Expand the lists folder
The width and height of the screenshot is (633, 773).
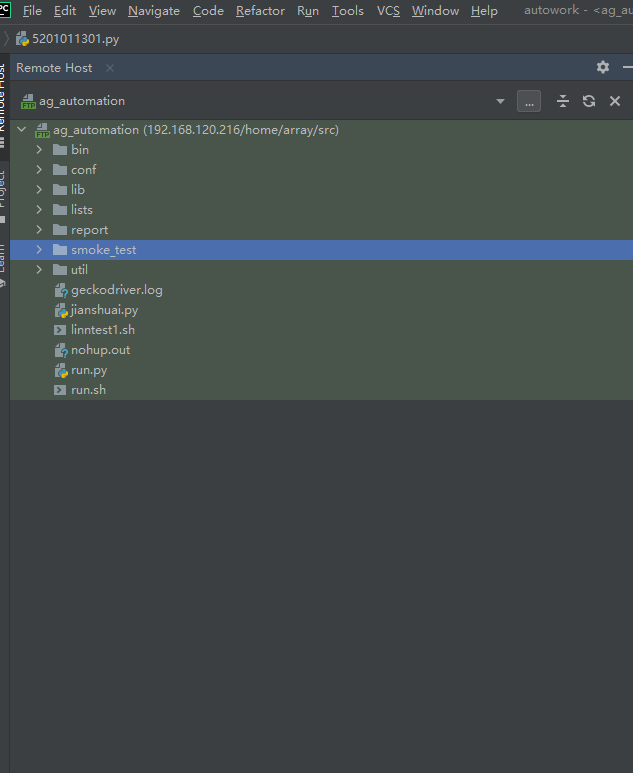[x=39, y=210]
